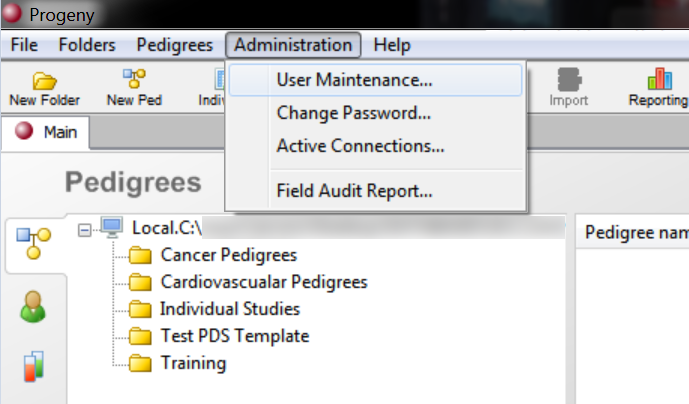
Task: Select the Local.C:\ root node text
Action: pos(167,228)
